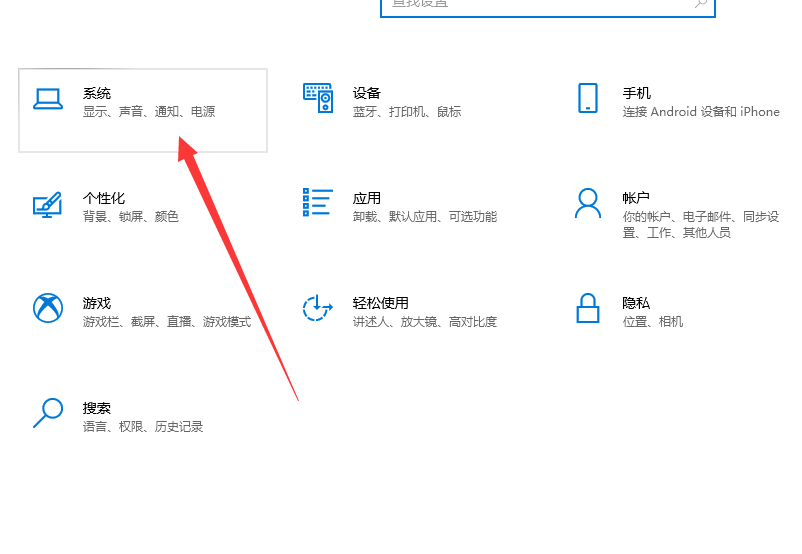802x554 pixels.
Task: Select the 手机 category title
Action: [x=636, y=93]
